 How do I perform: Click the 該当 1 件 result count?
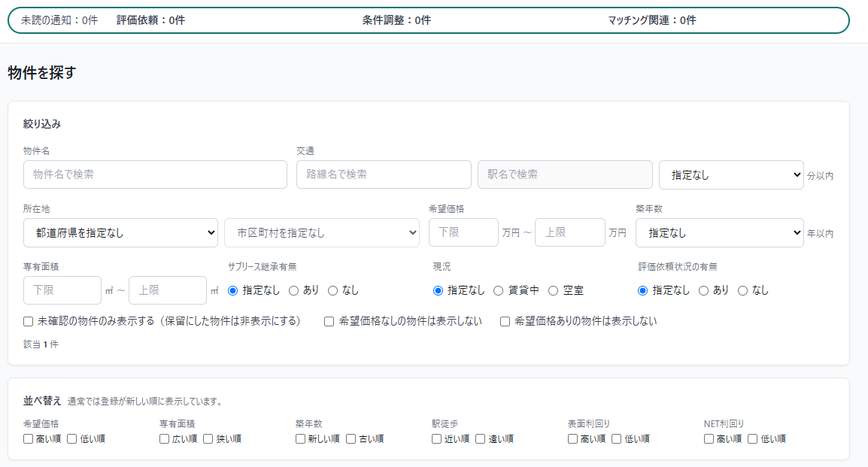pyautogui.click(x=41, y=344)
